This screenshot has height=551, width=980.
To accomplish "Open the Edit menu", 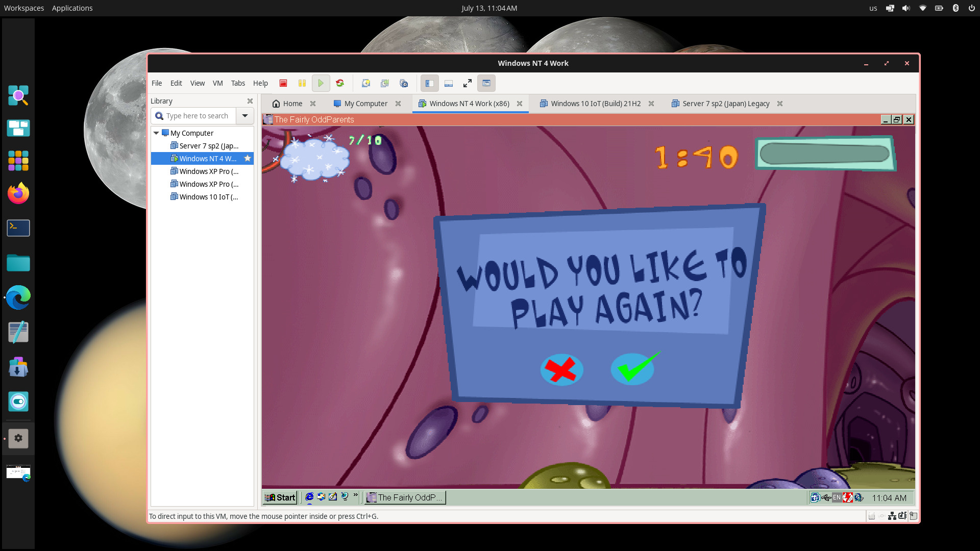I will pyautogui.click(x=176, y=83).
